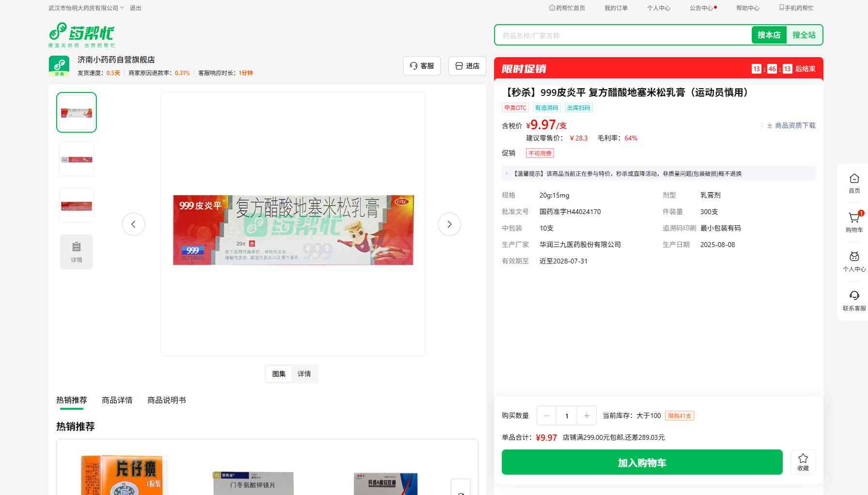Image resolution: width=868 pixels, height=495 pixels.
Task: Open the home icon in right sidebar
Action: pyautogui.click(x=854, y=179)
